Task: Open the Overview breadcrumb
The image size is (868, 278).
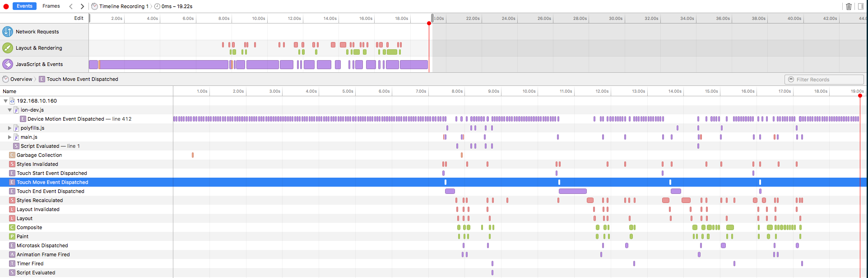Action: [18, 79]
